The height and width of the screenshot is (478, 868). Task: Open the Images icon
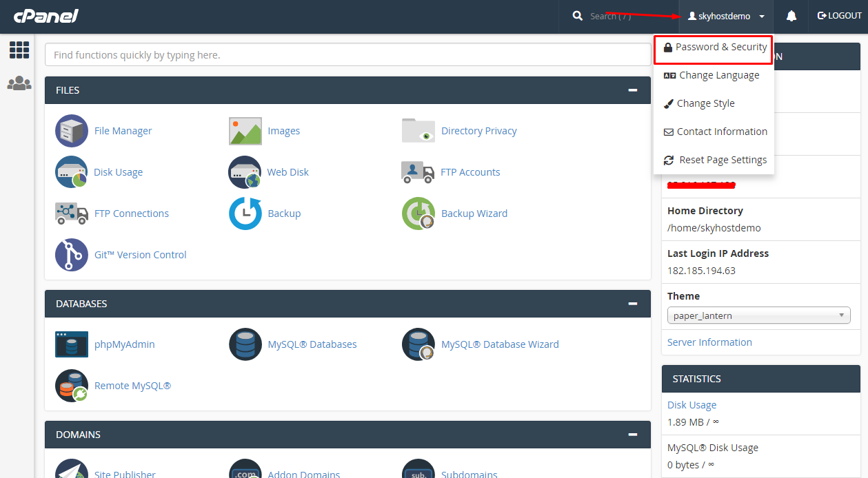tap(245, 131)
